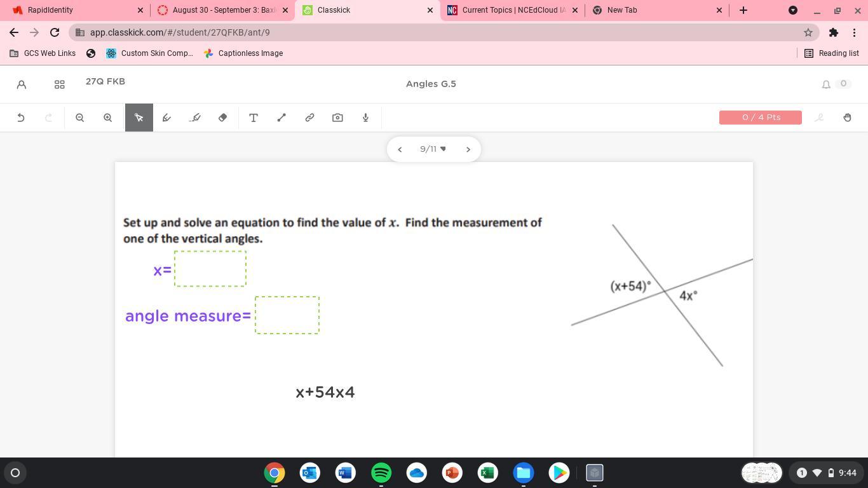Zoom in the canvas with plus magnifier

(x=107, y=118)
